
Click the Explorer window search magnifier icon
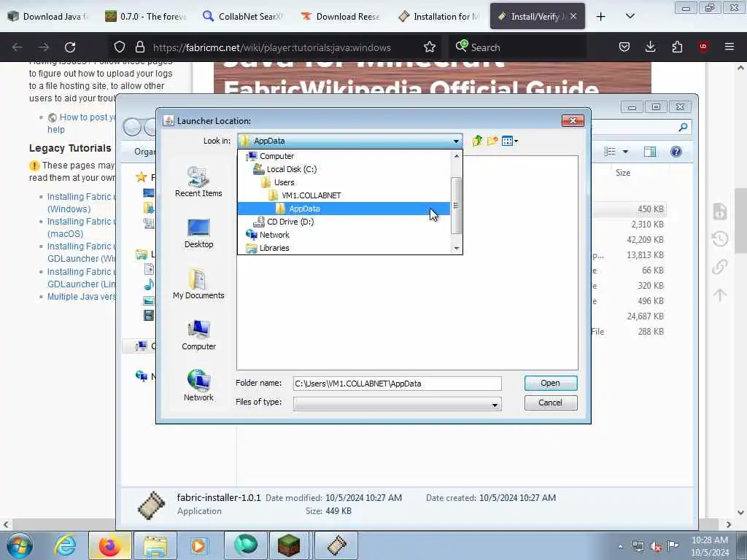[683, 127]
